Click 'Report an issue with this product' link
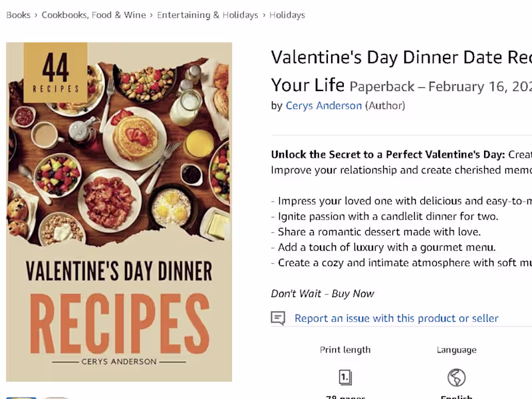The image size is (532, 399). coord(396,319)
